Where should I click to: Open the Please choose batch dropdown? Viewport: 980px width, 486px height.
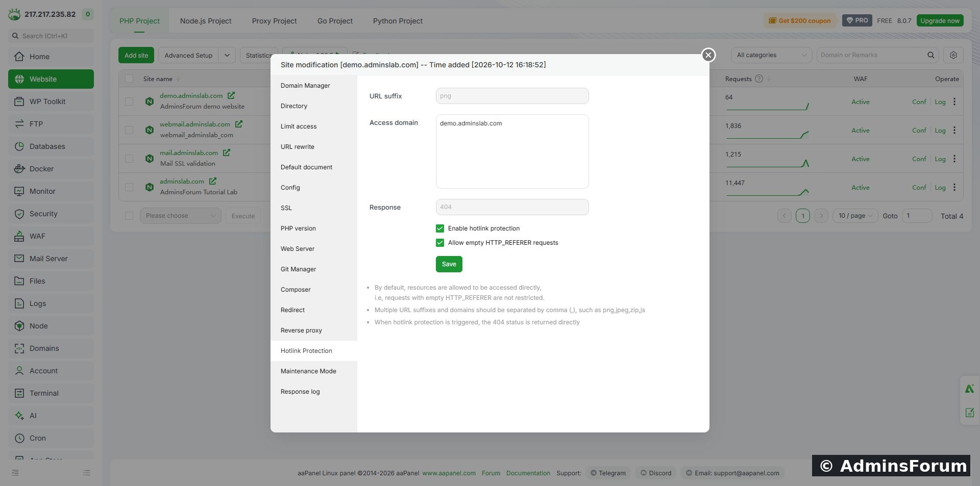pos(181,216)
